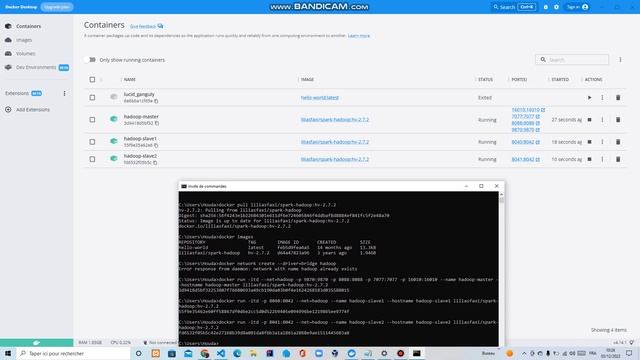Open the Bandicam recorder taskbar icon
The width and height of the screenshot is (640, 360).
400,353
